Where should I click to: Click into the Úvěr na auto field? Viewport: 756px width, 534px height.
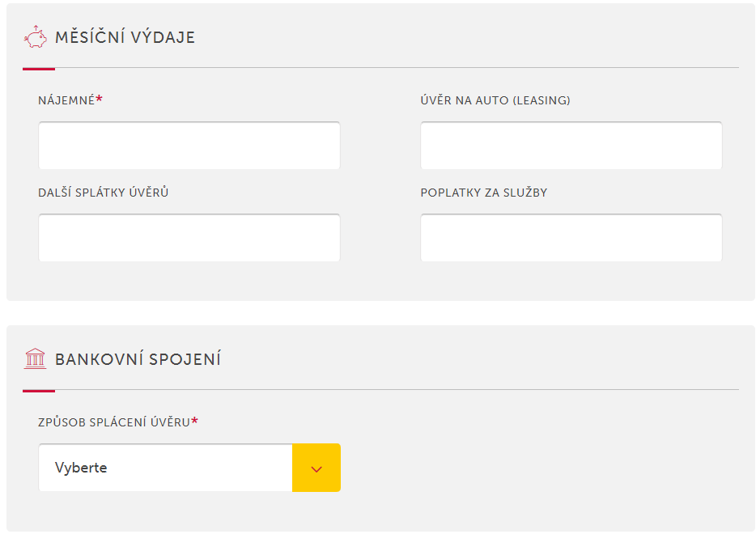(571, 146)
